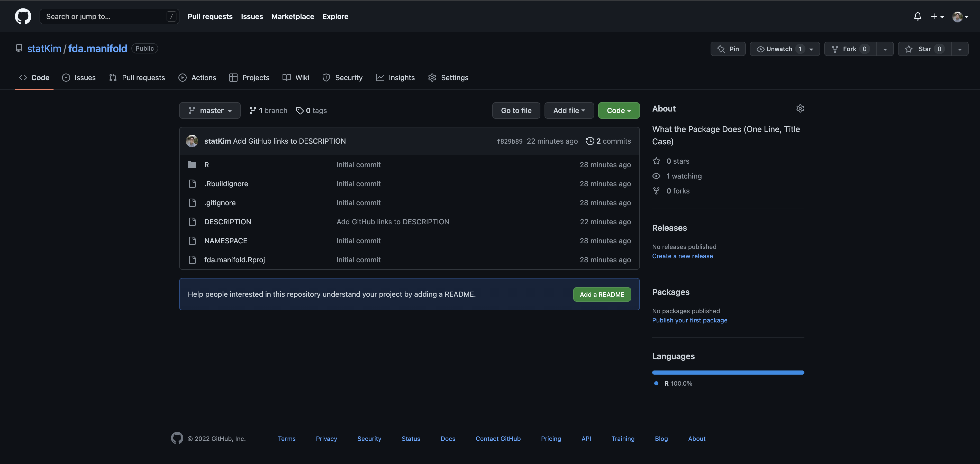Expand the Unwatch options arrow
This screenshot has width=980, height=464.
[811, 49]
